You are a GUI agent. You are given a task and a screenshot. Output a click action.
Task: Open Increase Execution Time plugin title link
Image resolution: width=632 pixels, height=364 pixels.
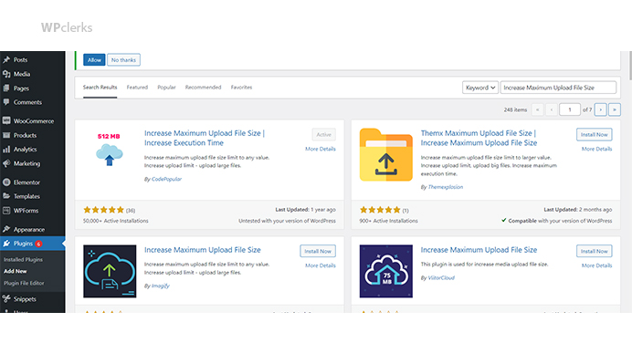coord(205,138)
